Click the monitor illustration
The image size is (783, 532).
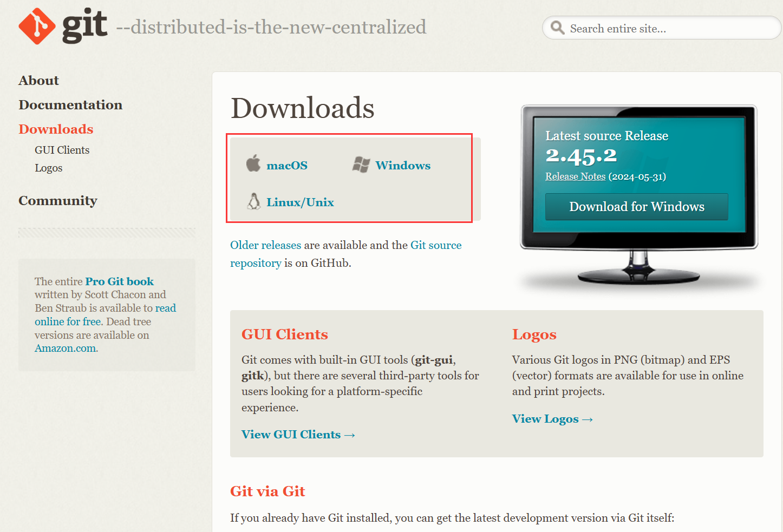coord(639,195)
